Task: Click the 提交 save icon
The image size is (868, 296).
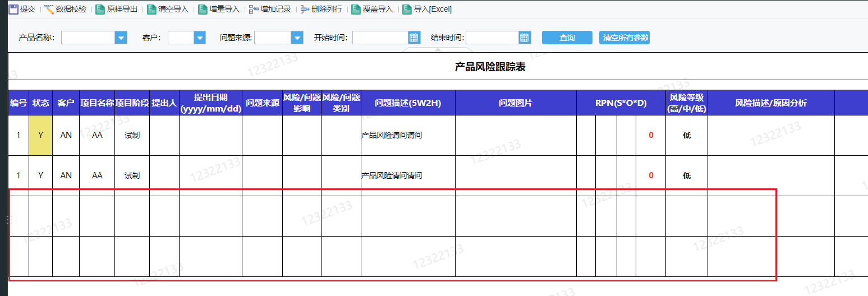Action: coord(13,10)
